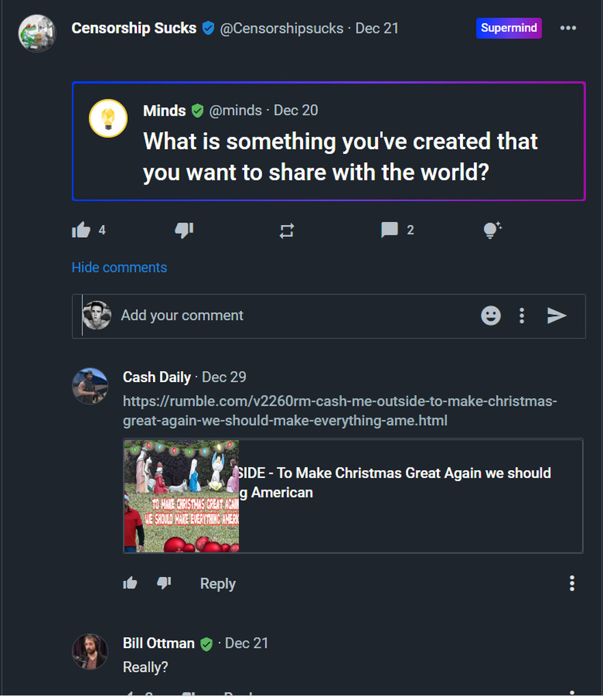This screenshot has width=603, height=700.
Task: Open comment box three-dot options
Action: pos(522,315)
